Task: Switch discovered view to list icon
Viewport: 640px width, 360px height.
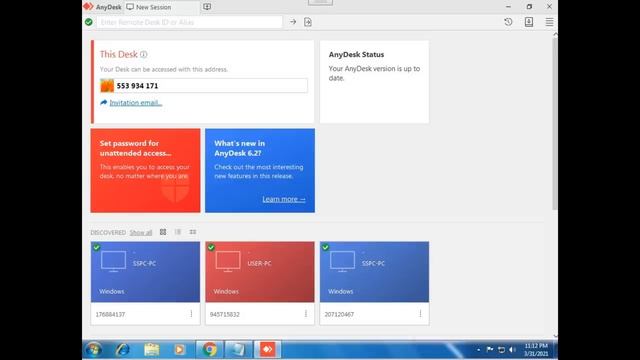Action: (178, 232)
